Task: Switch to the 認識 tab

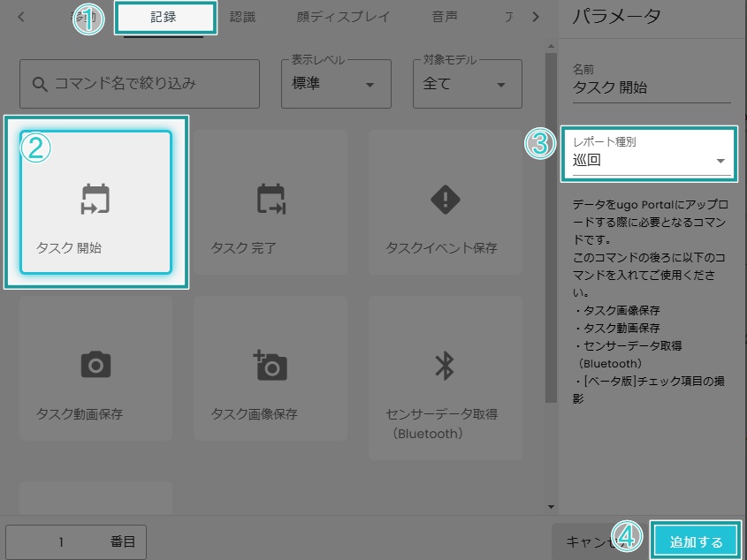Action: pyautogui.click(x=242, y=18)
